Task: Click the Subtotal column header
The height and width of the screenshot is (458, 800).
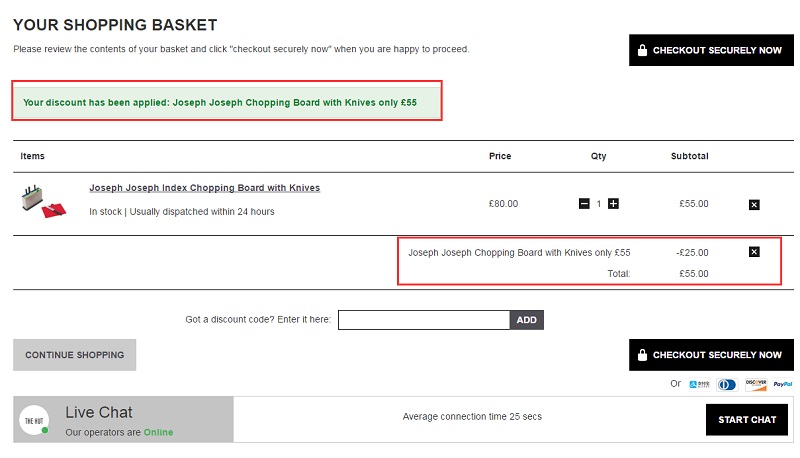Action: point(689,156)
